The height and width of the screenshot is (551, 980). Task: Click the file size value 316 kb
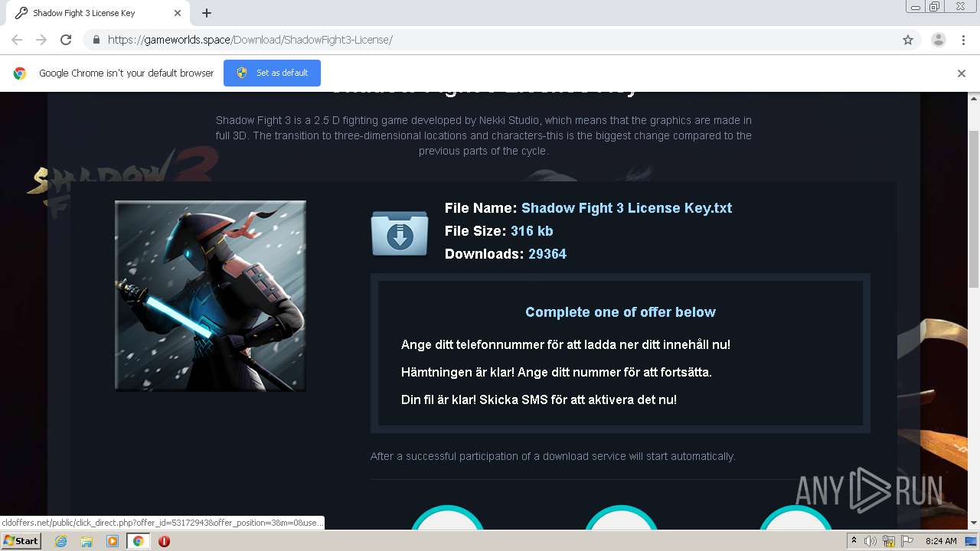532,231
